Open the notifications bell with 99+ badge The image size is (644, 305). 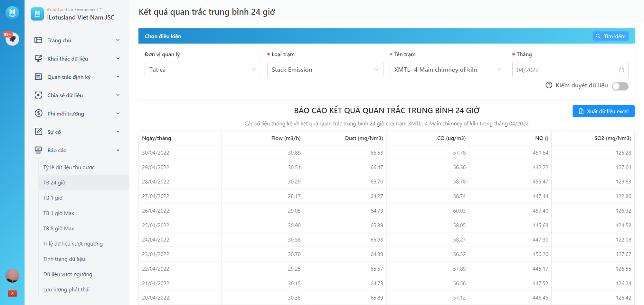click(12, 39)
